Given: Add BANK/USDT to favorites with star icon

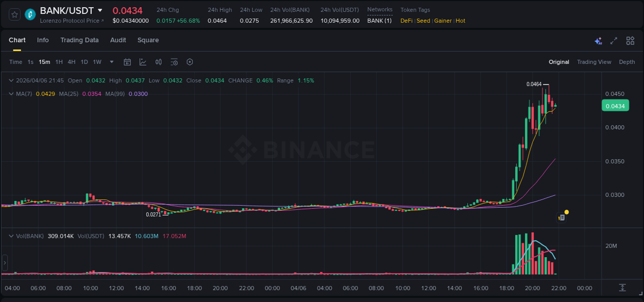Looking at the screenshot, I should coord(14,14).
